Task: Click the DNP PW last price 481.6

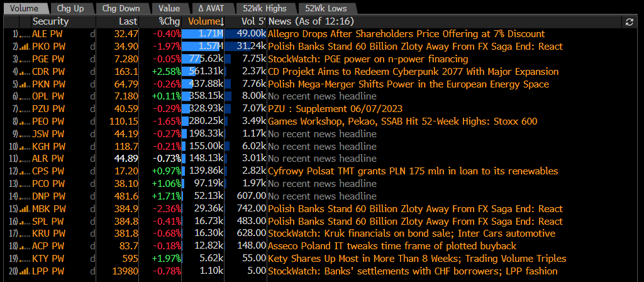Action: click(x=128, y=196)
